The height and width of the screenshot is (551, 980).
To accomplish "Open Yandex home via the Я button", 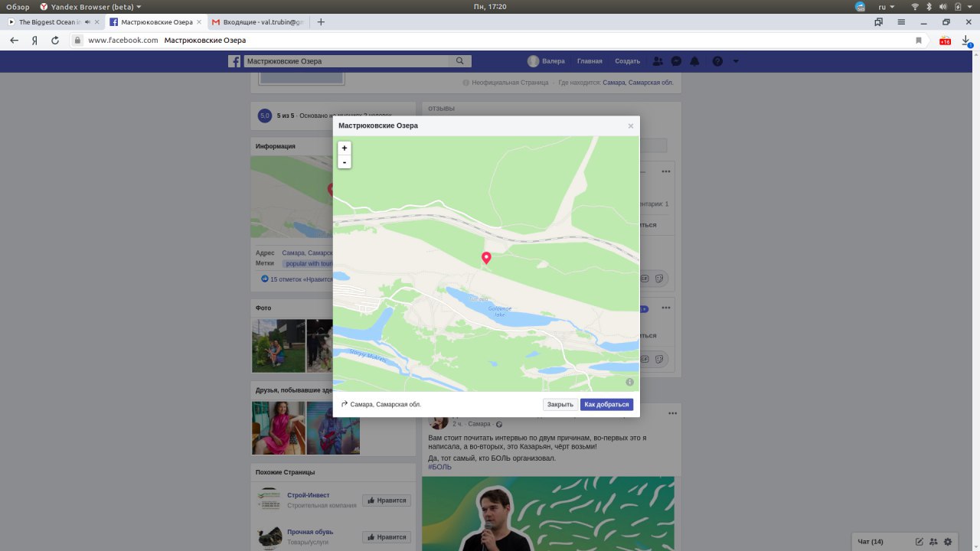I will point(34,40).
